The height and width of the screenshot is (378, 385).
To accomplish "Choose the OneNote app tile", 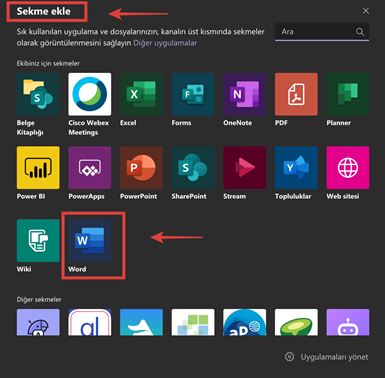I will (245, 94).
